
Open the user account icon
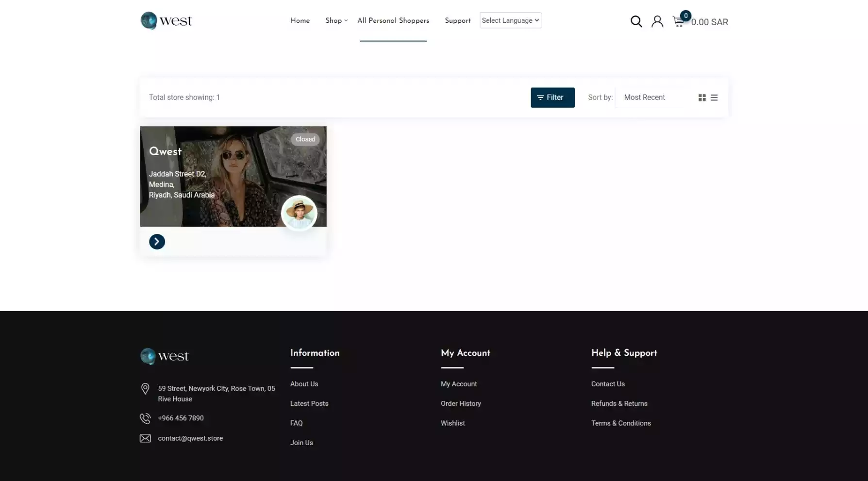tap(657, 21)
